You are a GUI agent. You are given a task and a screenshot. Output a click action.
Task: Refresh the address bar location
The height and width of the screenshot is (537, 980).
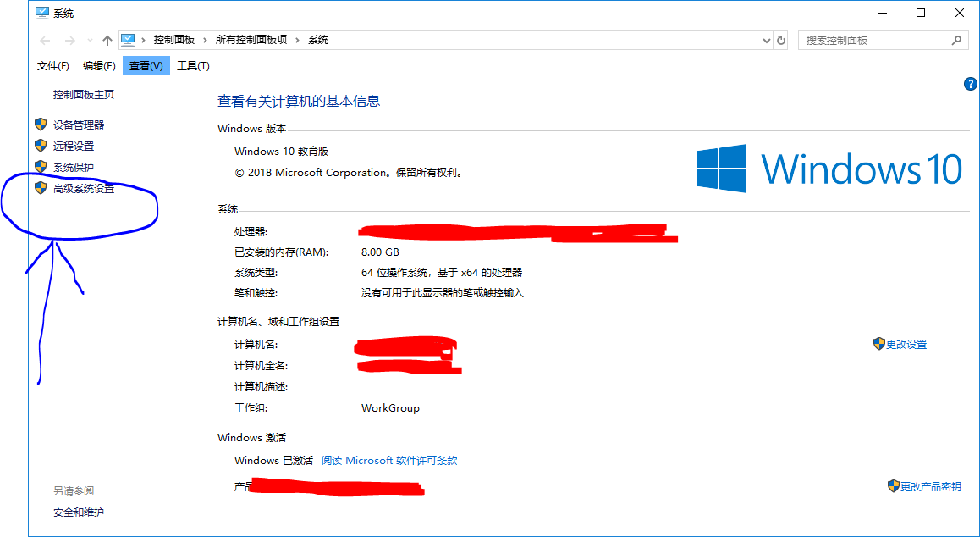pos(780,41)
